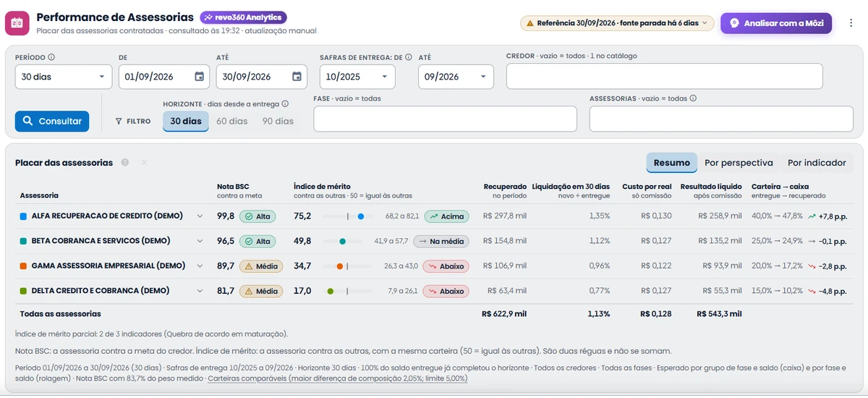Open calendar picker for DE date 01/09/2026
This screenshot has height=398, width=868.
pos(200,77)
